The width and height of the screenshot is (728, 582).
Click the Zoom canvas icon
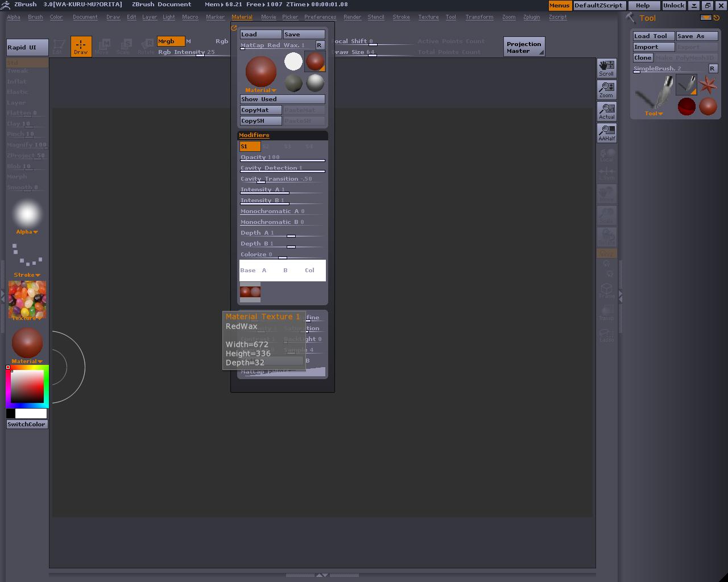point(606,90)
